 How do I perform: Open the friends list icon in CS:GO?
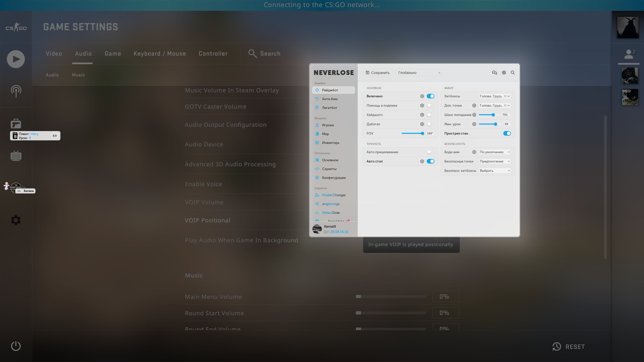point(629,54)
